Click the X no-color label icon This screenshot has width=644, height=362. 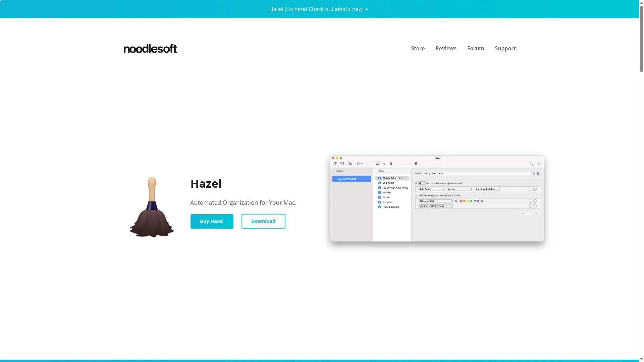tap(456, 201)
